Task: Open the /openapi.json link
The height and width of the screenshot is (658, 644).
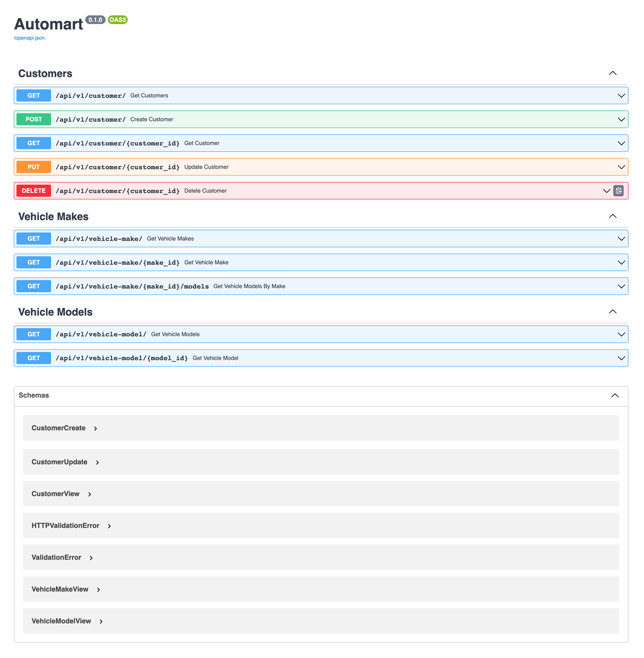Action: click(x=29, y=38)
